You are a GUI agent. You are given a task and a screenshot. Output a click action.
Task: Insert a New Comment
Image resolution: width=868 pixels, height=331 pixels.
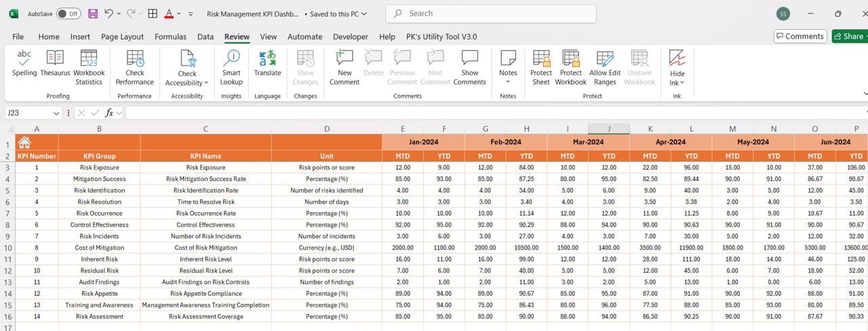pos(344,67)
